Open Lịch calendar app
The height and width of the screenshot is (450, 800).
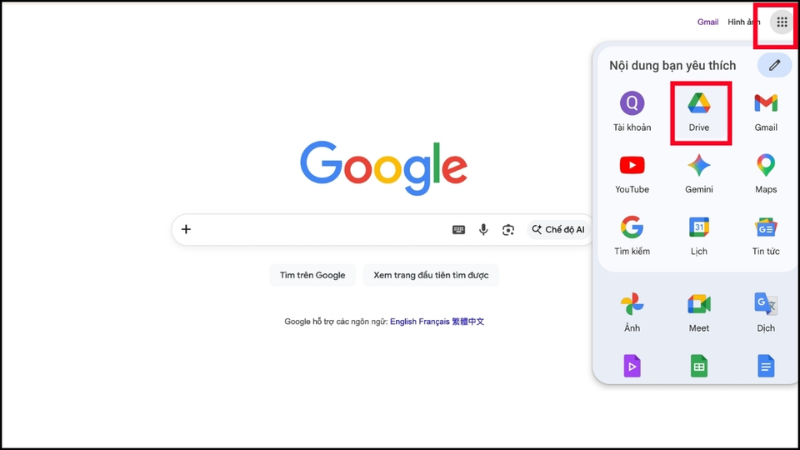(699, 236)
